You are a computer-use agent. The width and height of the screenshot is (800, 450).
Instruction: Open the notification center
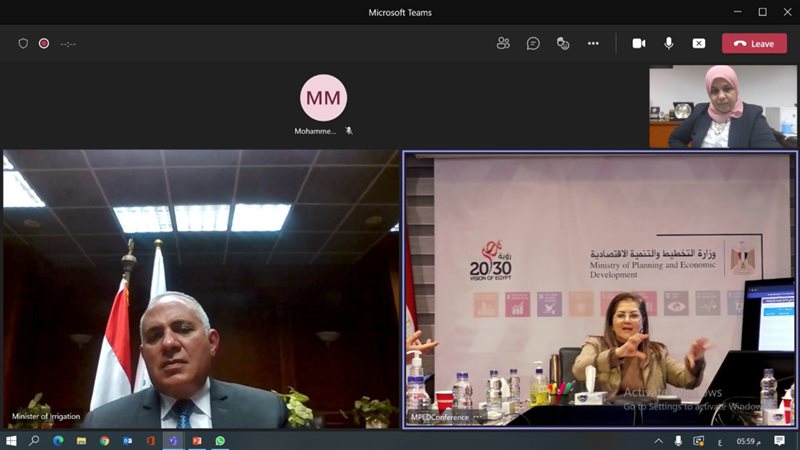(x=779, y=440)
